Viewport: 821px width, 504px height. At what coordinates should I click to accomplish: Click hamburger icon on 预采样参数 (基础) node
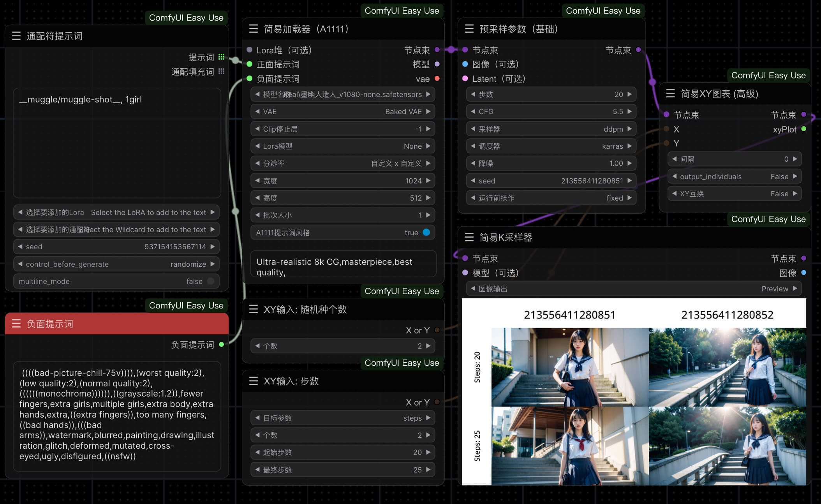click(x=469, y=29)
